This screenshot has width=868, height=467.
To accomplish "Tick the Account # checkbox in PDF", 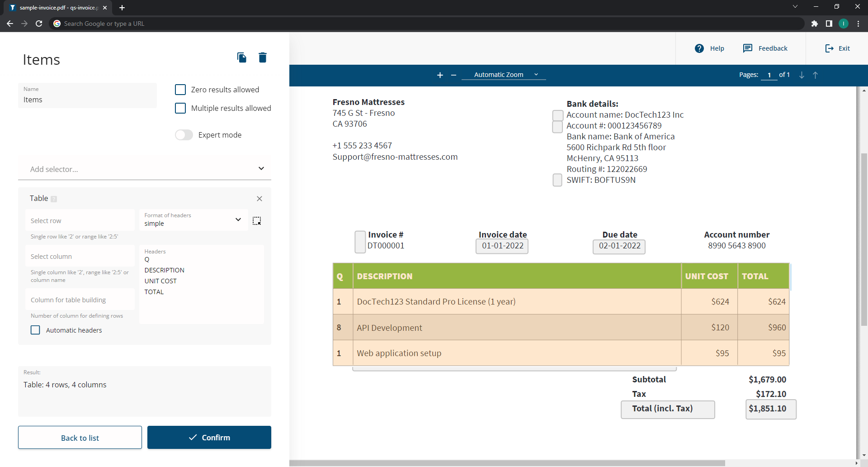I will coord(557,127).
